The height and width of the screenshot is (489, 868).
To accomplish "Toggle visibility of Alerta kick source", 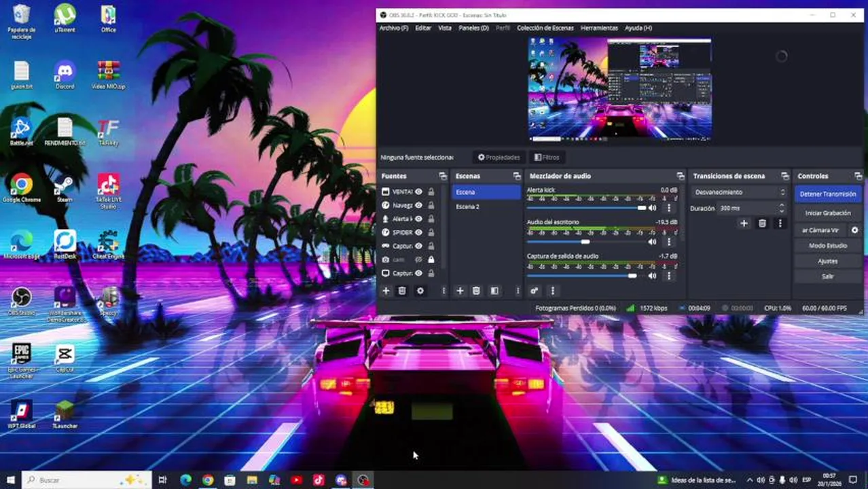I will click(418, 219).
